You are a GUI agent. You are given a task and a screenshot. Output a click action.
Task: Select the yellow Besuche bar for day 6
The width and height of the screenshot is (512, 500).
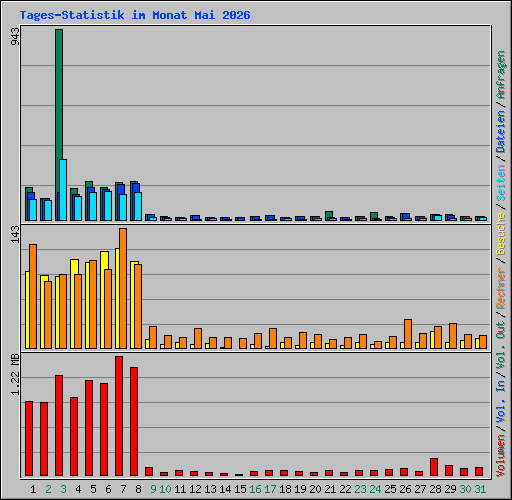click(x=104, y=300)
